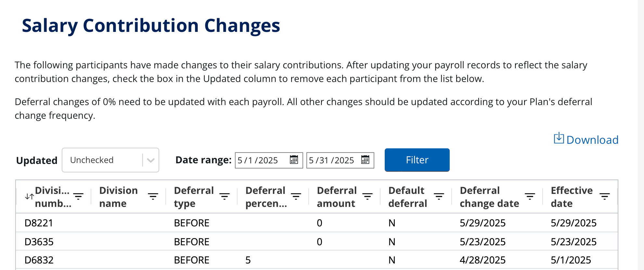Open filter menu for Division number column
This screenshot has height=270, width=644.
(x=78, y=196)
